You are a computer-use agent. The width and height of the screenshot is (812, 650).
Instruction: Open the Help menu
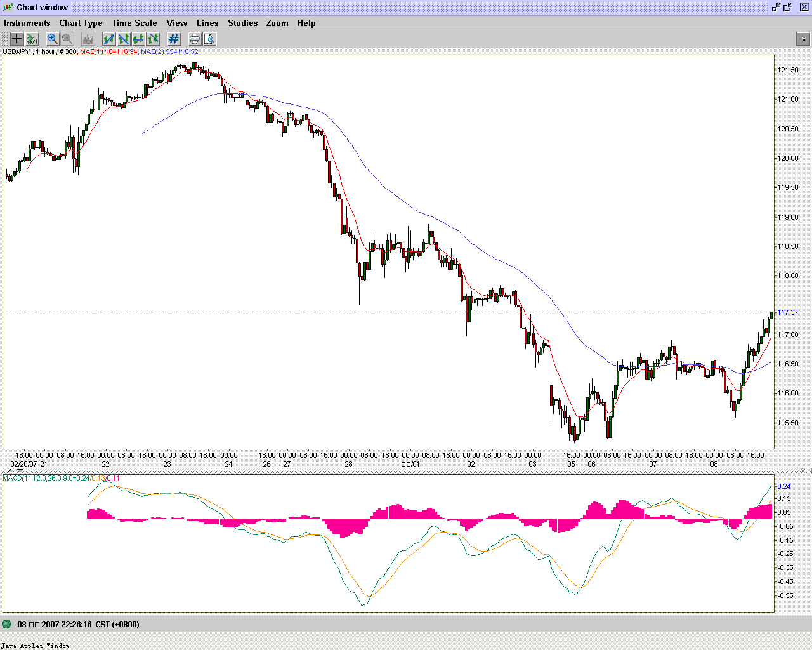[306, 23]
